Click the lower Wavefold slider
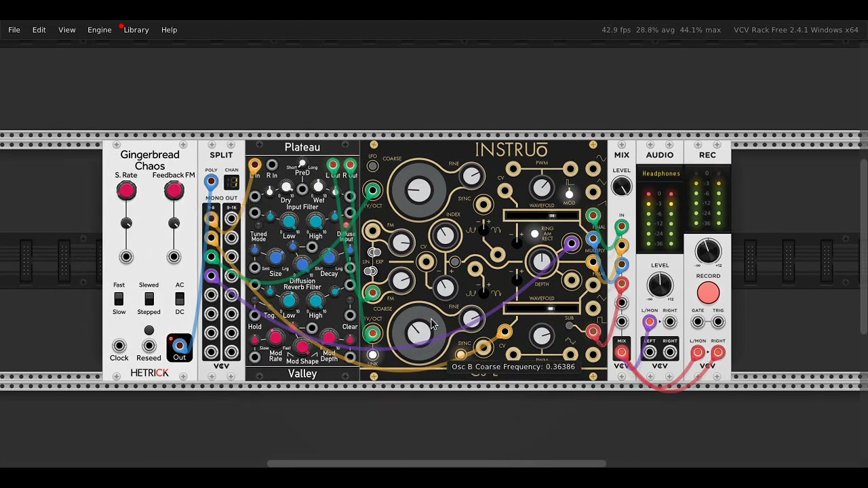This screenshot has width=868, height=488. (x=541, y=308)
